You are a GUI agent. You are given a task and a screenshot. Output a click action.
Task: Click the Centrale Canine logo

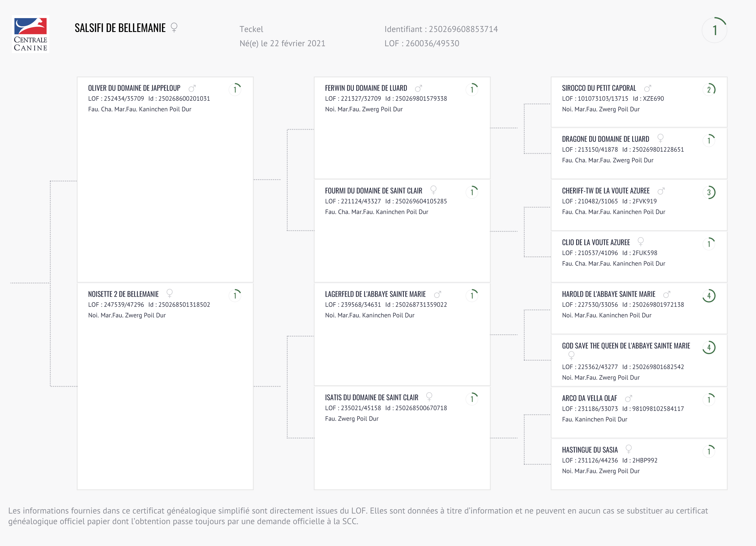pyautogui.click(x=30, y=34)
